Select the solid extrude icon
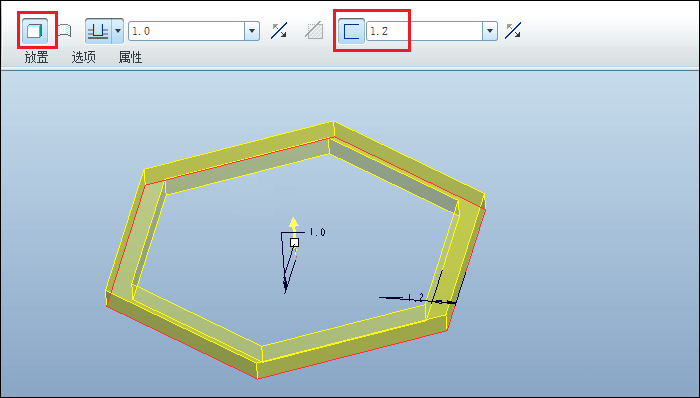700x398 pixels. coord(35,31)
